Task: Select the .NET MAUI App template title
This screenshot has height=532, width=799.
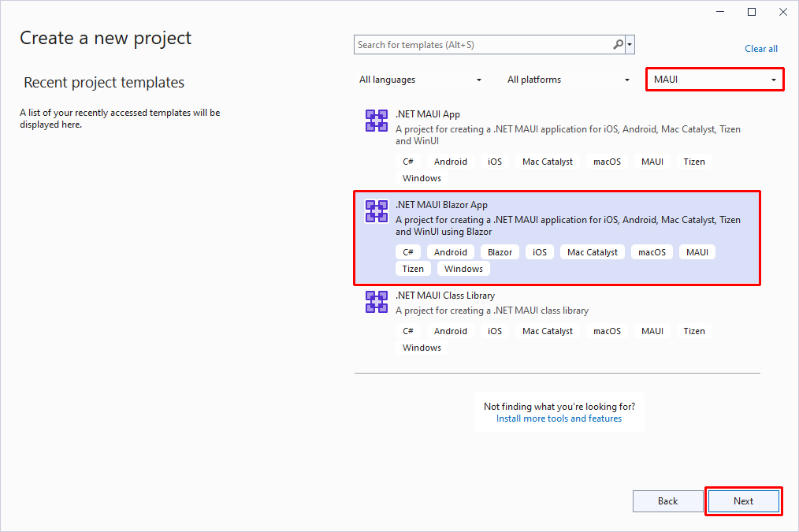Action: pyautogui.click(x=428, y=114)
